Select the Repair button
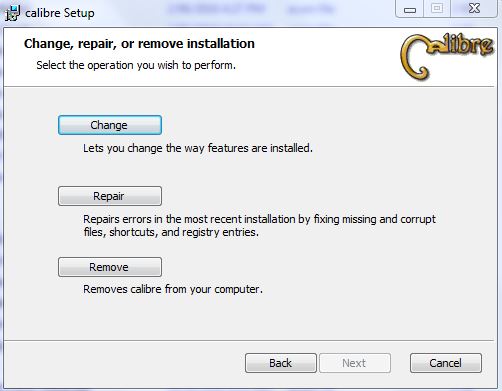 coord(110,196)
